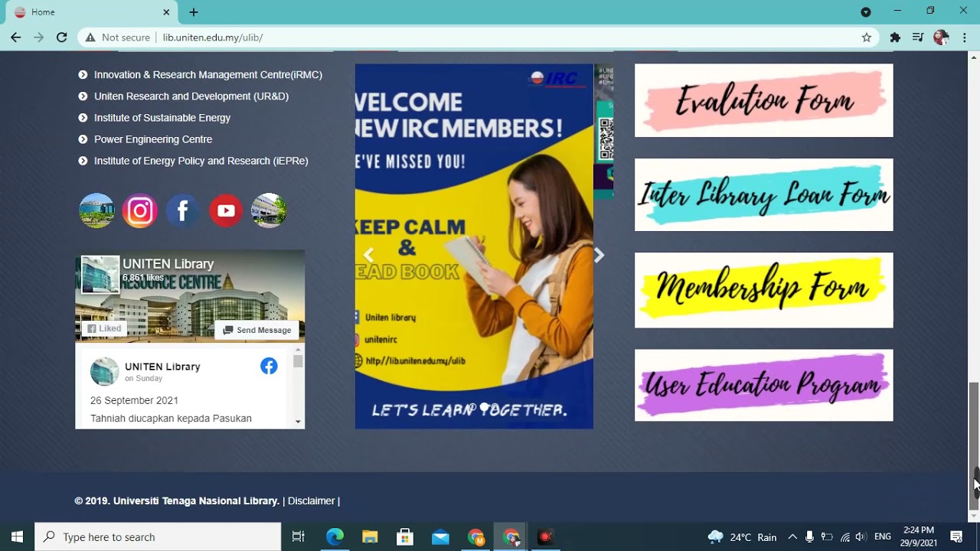Launch Microsoft Edge from the taskbar
This screenshot has height=551, width=980.
335,536
